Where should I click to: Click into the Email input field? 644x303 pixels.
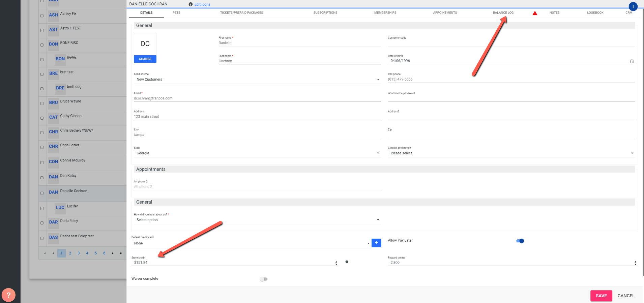click(x=257, y=98)
